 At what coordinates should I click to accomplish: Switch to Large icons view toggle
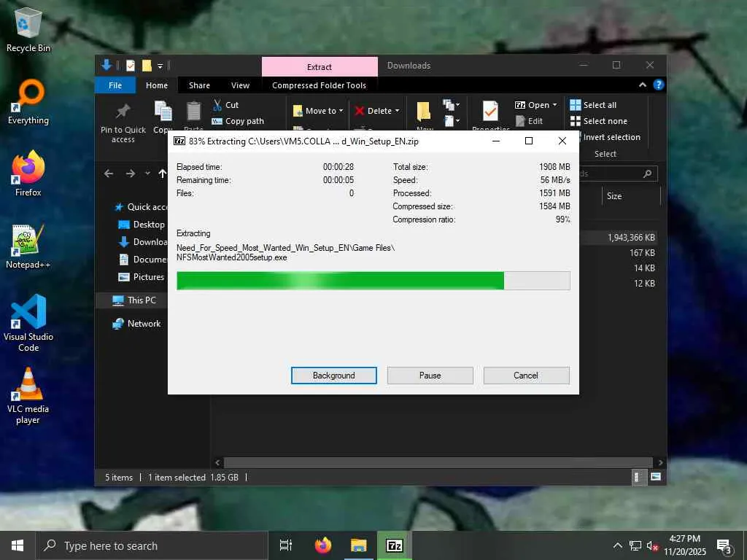click(x=656, y=477)
